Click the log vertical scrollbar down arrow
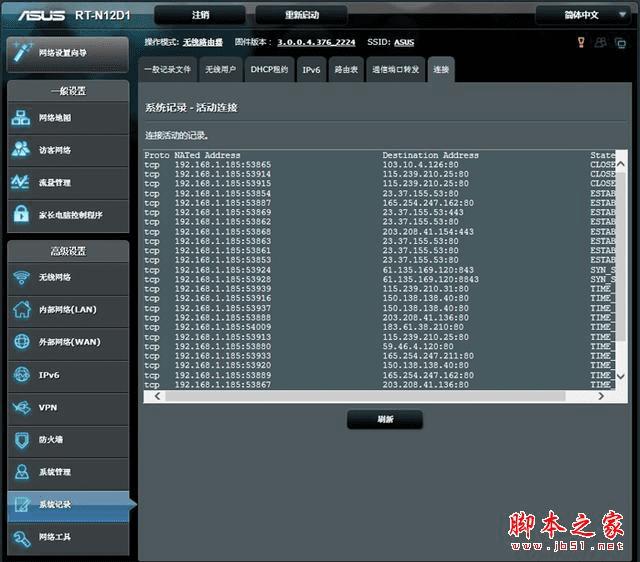This screenshot has height=562, width=640. pos(621,376)
